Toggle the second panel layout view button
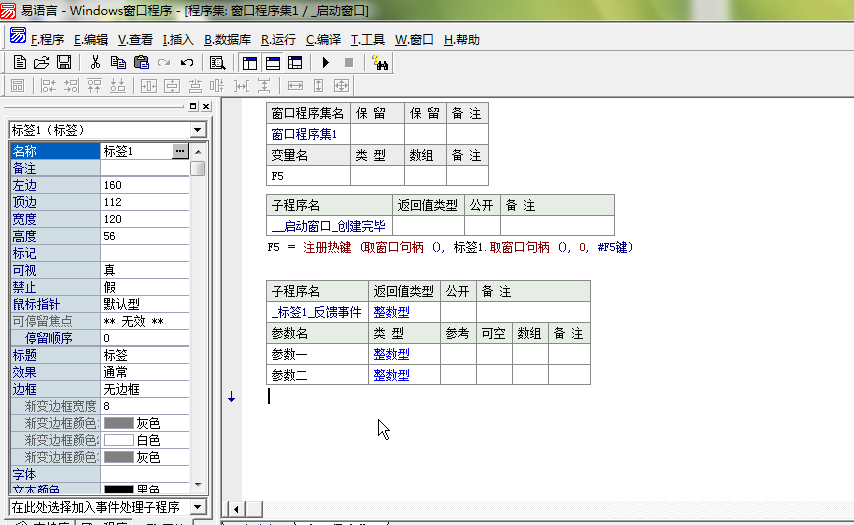Image resolution: width=854 pixels, height=525 pixels. (x=273, y=62)
